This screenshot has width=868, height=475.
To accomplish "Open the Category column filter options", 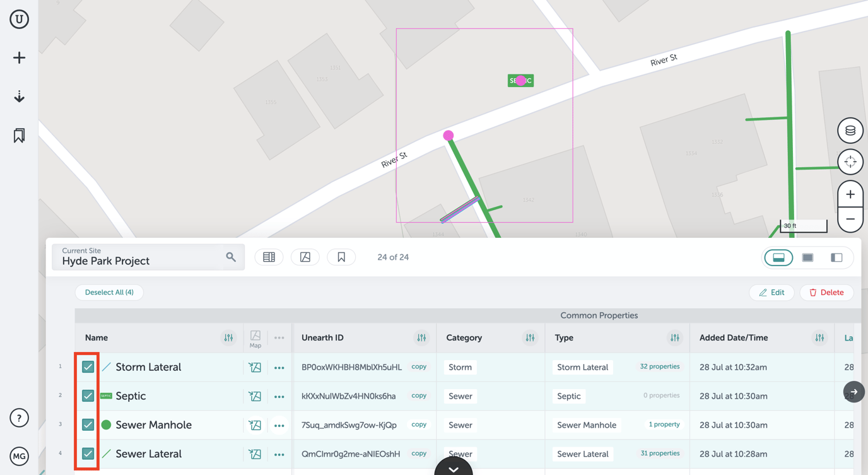I will 530,338.
